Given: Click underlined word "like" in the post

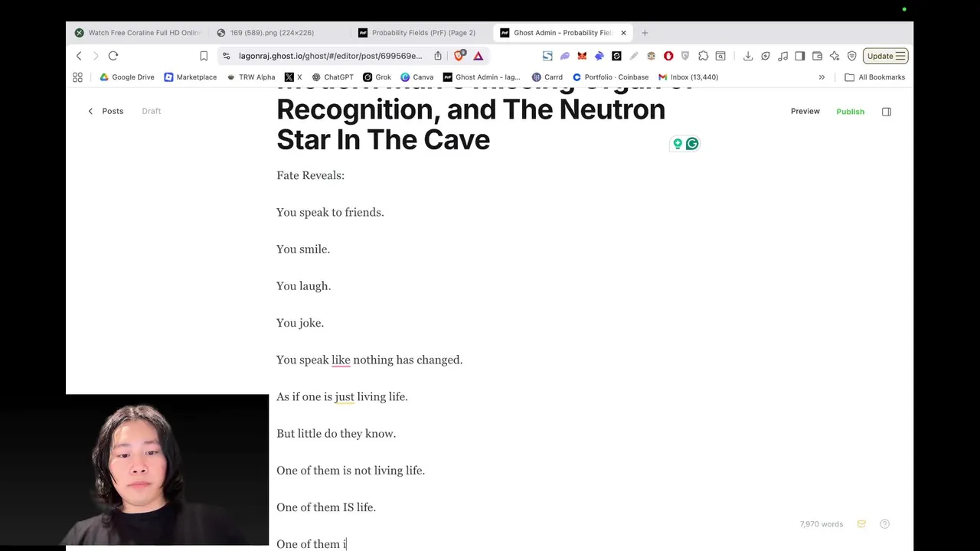Looking at the screenshot, I should click(x=341, y=360).
